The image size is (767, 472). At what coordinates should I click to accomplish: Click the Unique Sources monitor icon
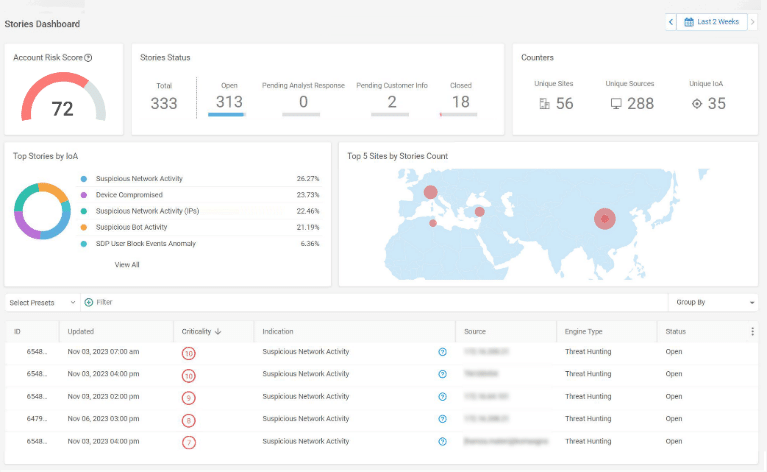616,103
